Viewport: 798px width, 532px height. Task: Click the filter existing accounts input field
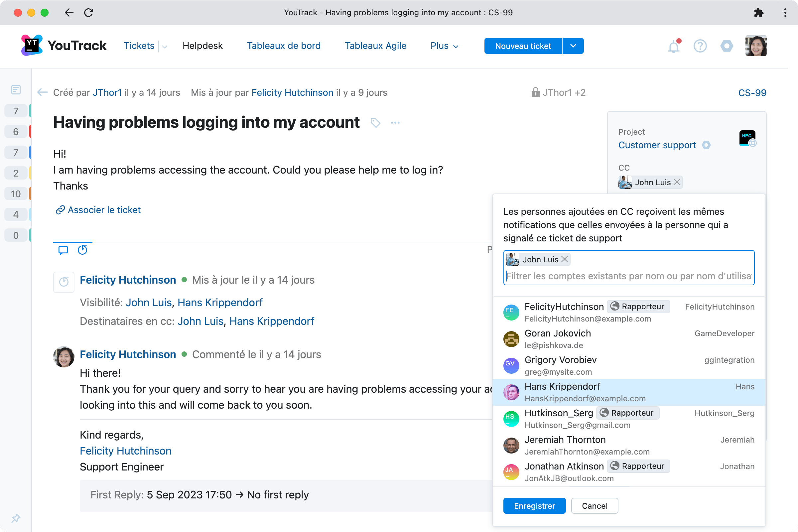click(628, 276)
